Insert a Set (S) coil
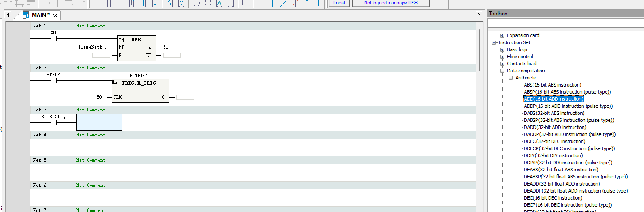The height and width of the screenshot is (212, 644). 171,3
